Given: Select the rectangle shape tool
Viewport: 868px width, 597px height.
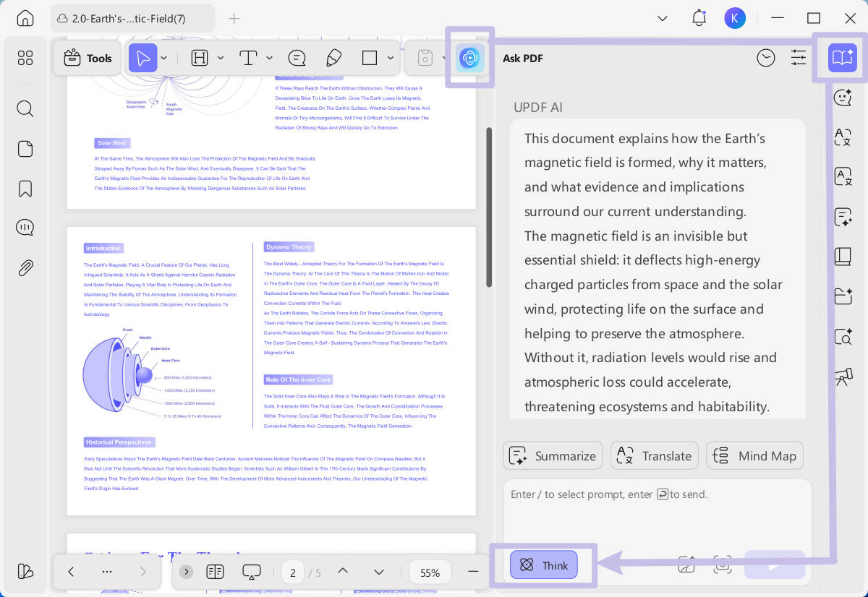Looking at the screenshot, I should pos(370,58).
